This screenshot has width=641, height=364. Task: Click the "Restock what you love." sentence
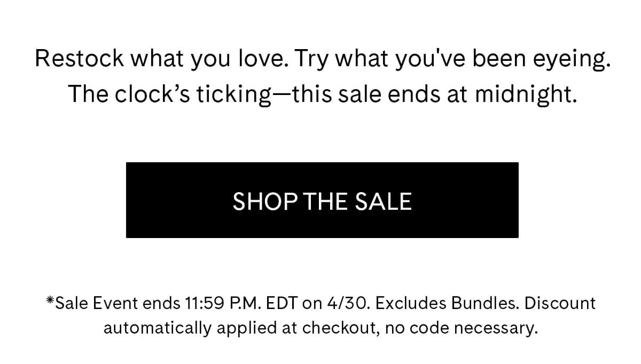point(165,58)
